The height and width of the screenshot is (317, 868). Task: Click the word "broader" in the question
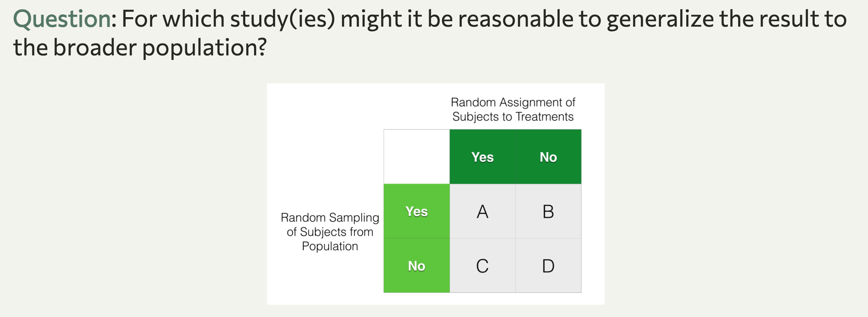point(95,47)
